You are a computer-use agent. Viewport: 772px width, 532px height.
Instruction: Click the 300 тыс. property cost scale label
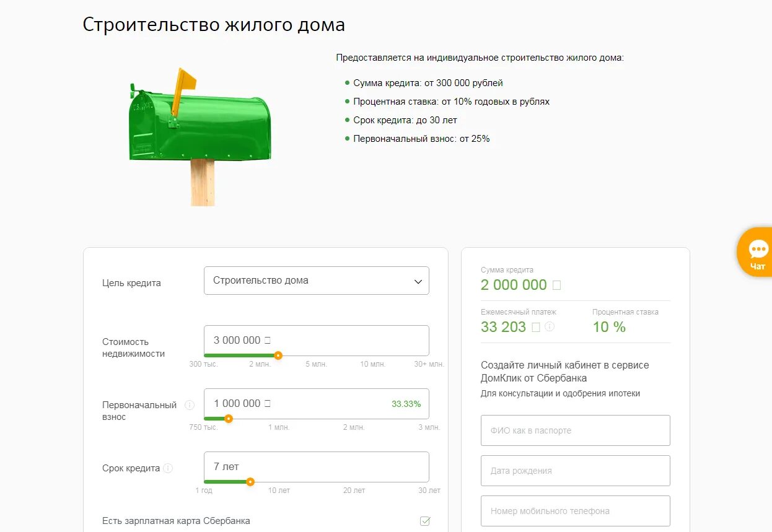pos(204,364)
